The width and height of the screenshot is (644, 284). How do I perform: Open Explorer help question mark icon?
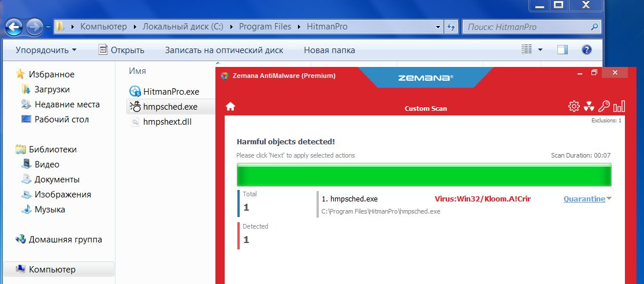click(x=586, y=50)
